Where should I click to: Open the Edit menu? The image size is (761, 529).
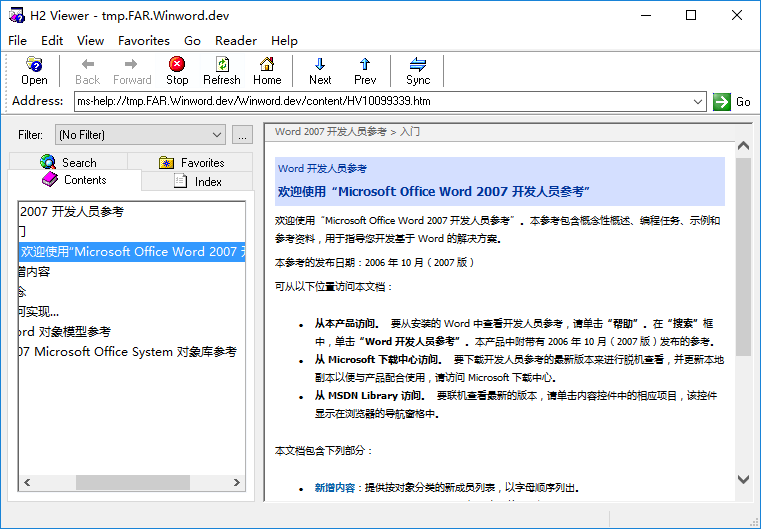pyautogui.click(x=52, y=41)
